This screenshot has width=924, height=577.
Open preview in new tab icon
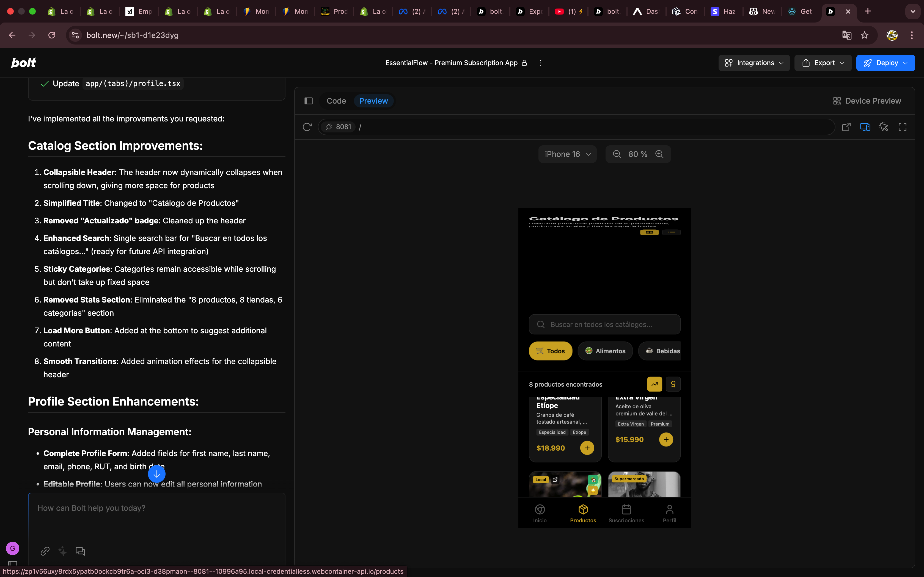click(846, 127)
